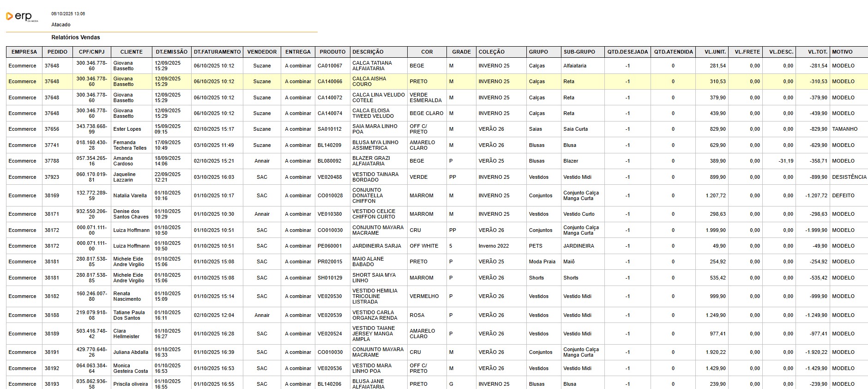Select customer Juliana Abdalla

[131, 353]
